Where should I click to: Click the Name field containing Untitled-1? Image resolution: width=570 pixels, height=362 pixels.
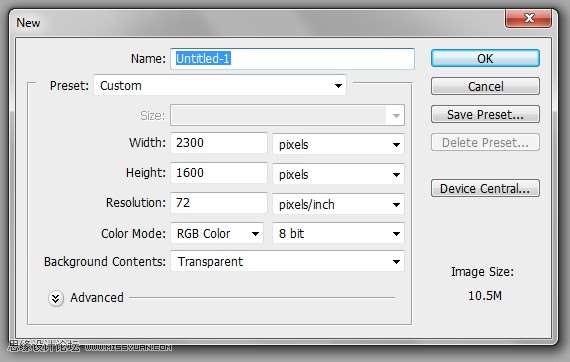point(293,59)
